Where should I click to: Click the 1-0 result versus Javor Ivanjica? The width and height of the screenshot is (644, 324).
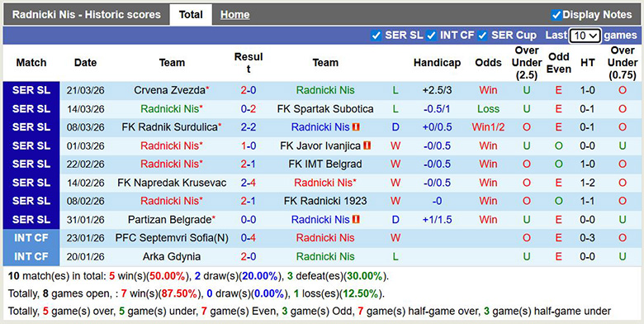(x=248, y=145)
